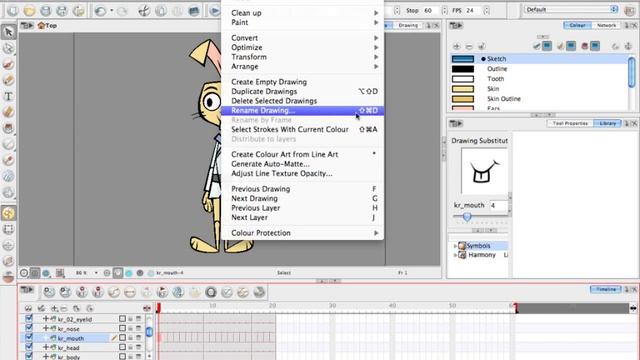This screenshot has height=360, width=640.
Task: Click the eyes Show All icon in timeline header
Action: pos(28,308)
